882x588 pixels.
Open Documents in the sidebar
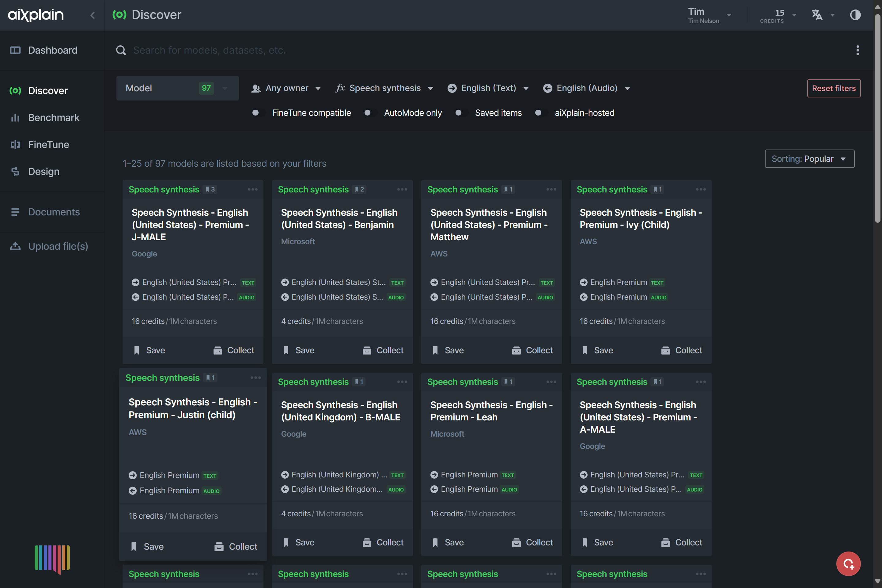click(52, 212)
